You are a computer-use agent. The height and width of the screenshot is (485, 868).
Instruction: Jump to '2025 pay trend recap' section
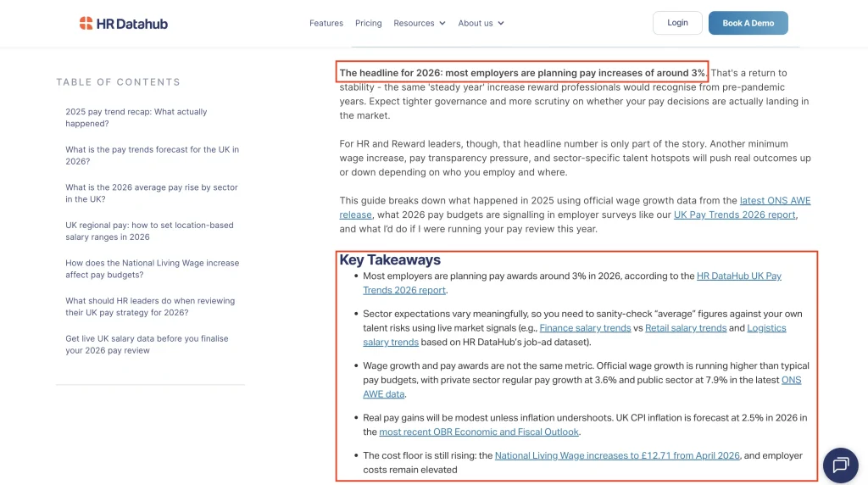(x=136, y=117)
